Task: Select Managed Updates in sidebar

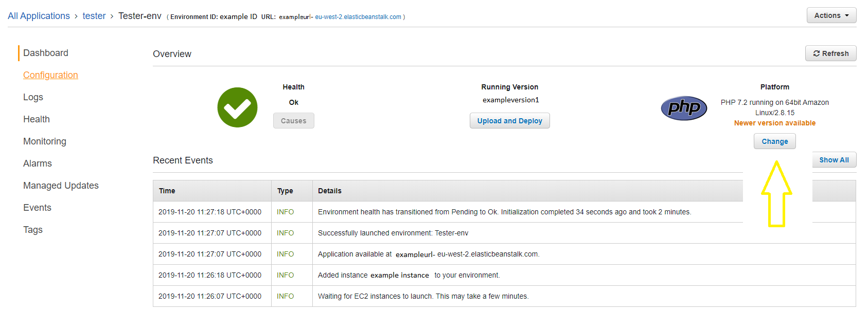Action: [x=61, y=186]
